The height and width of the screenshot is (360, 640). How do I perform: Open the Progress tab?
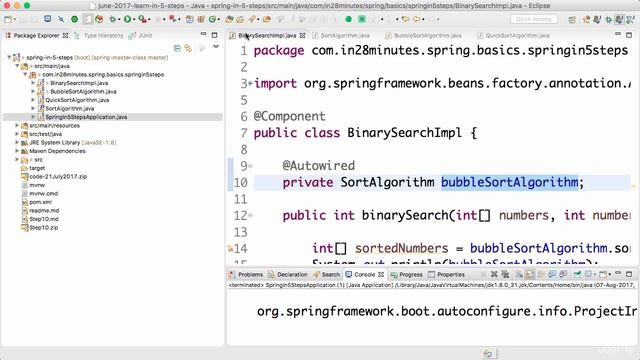(407, 274)
